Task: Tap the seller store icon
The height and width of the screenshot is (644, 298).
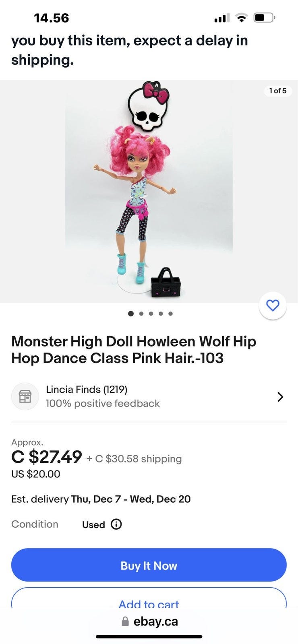Action: pyautogui.click(x=25, y=396)
